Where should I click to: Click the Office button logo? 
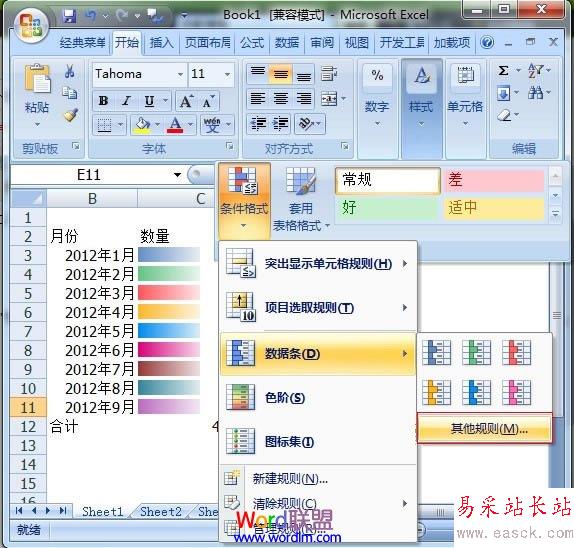[31, 26]
